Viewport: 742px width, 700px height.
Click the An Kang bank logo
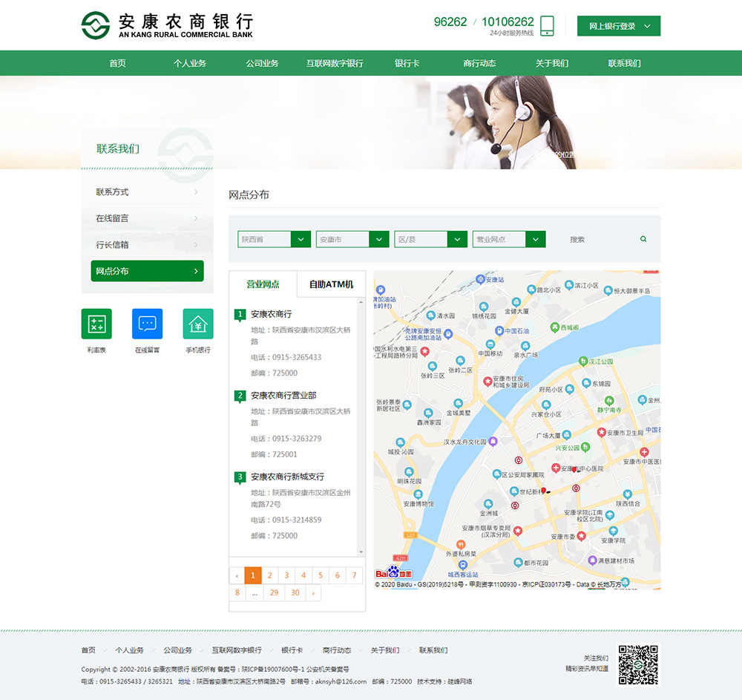[168, 25]
